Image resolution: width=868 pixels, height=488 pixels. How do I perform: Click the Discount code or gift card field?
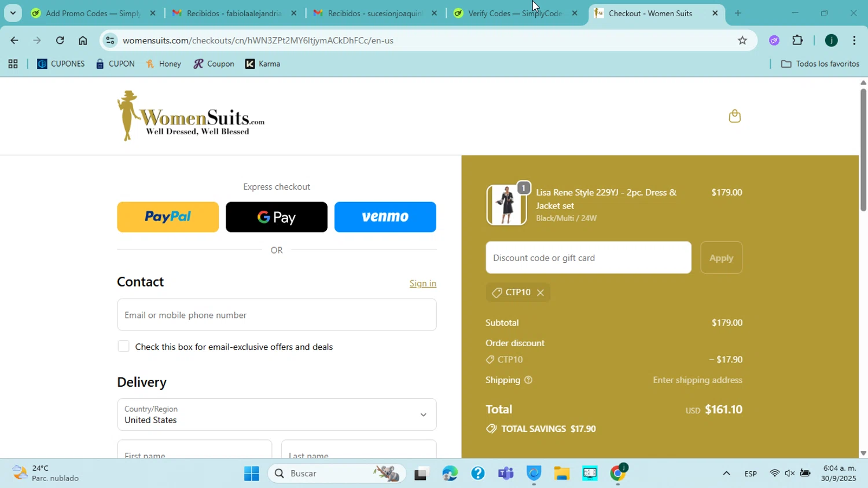click(x=589, y=258)
